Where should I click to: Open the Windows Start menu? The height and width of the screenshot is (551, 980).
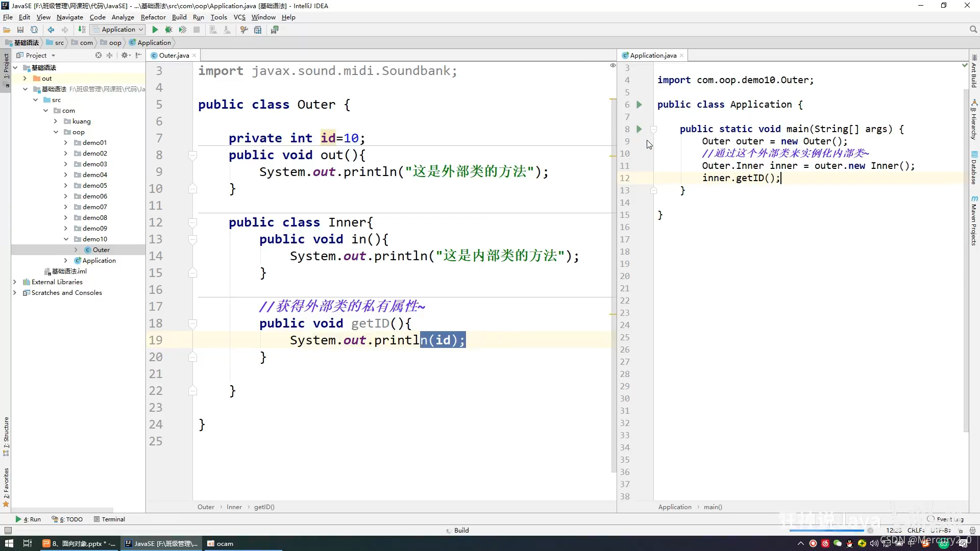[9, 543]
